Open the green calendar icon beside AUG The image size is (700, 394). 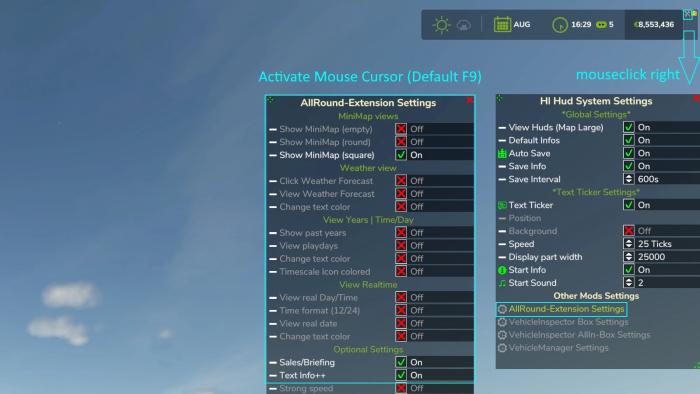[502, 25]
